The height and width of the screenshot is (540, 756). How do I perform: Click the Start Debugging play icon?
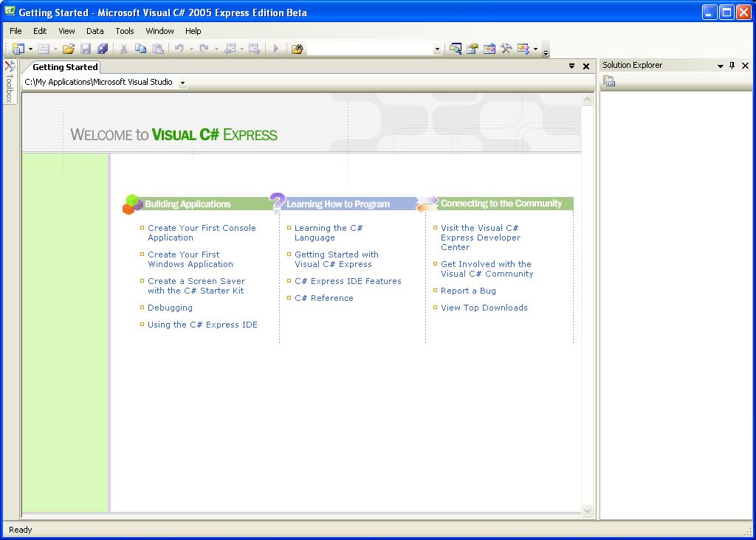pos(276,49)
